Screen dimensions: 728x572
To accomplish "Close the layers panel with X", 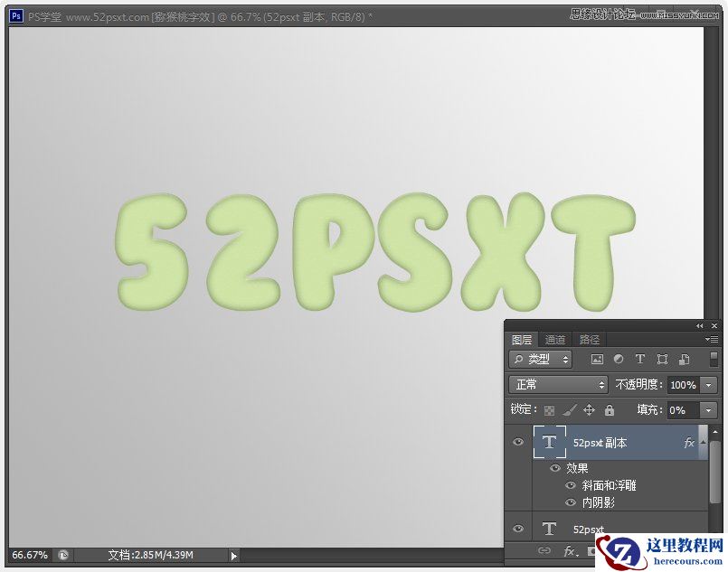I will (714, 326).
